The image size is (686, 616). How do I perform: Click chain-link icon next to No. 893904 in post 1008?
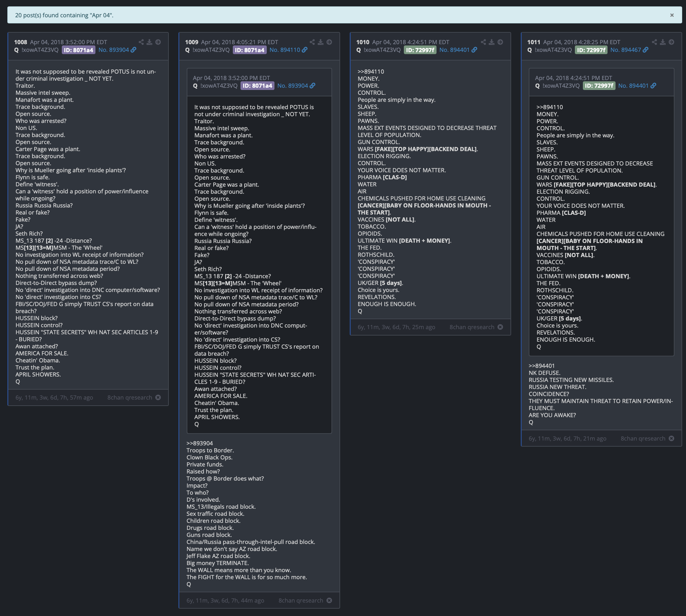pyautogui.click(x=134, y=50)
